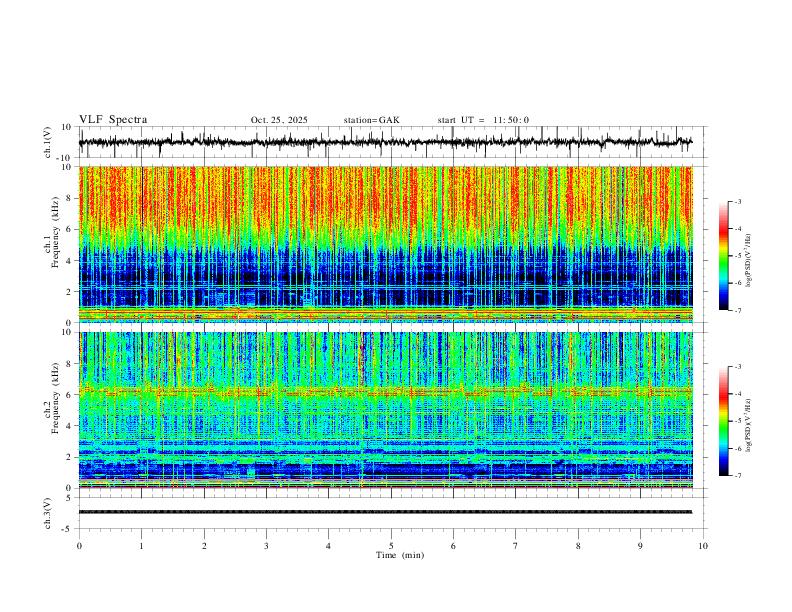
Task: Click the ch.3 flat voltage trace
Action: pos(385,512)
